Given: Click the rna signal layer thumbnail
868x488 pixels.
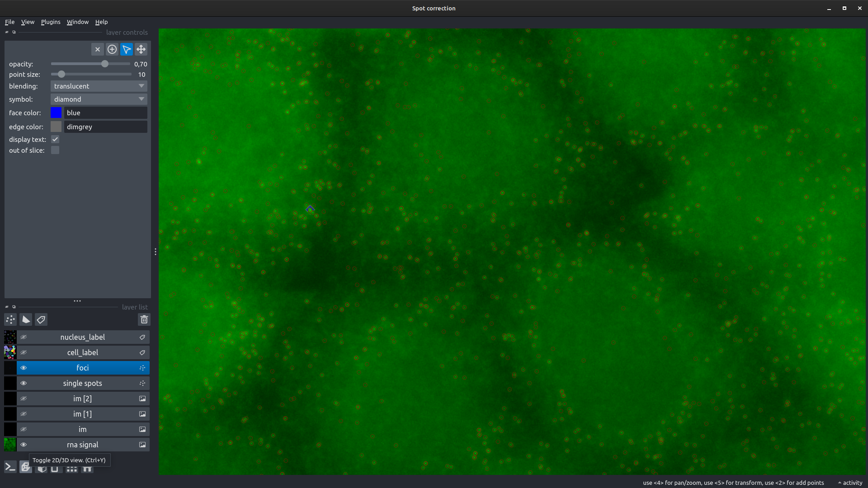Looking at the screenshot, I should 10,445.
